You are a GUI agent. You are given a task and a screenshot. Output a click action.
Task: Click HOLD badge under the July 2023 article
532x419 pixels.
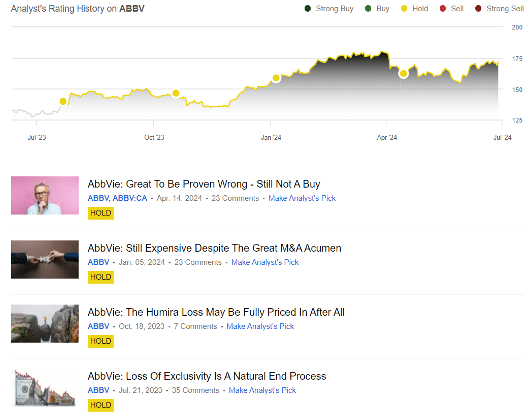(x=100, y=405)
